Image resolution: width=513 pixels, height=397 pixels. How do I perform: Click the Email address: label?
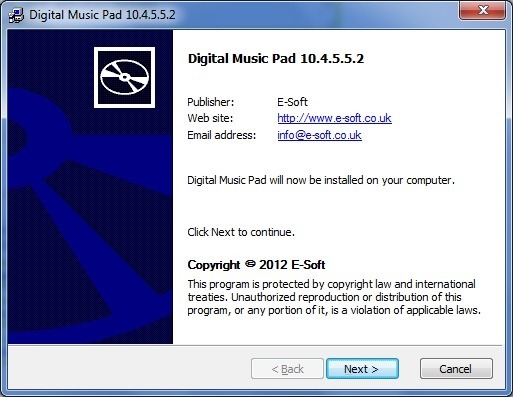click(221, 135)
